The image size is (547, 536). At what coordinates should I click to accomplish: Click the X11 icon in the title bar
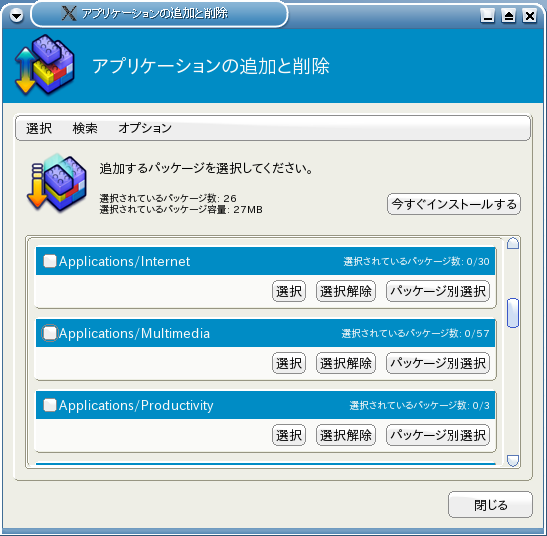[69, 14]
